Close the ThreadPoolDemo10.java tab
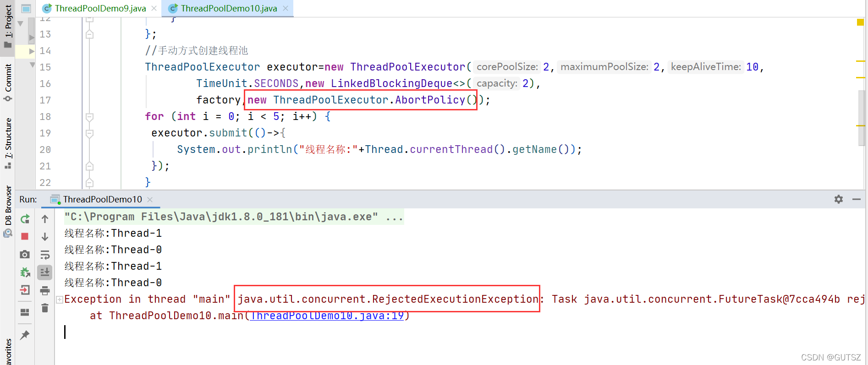 pos(286,8)
